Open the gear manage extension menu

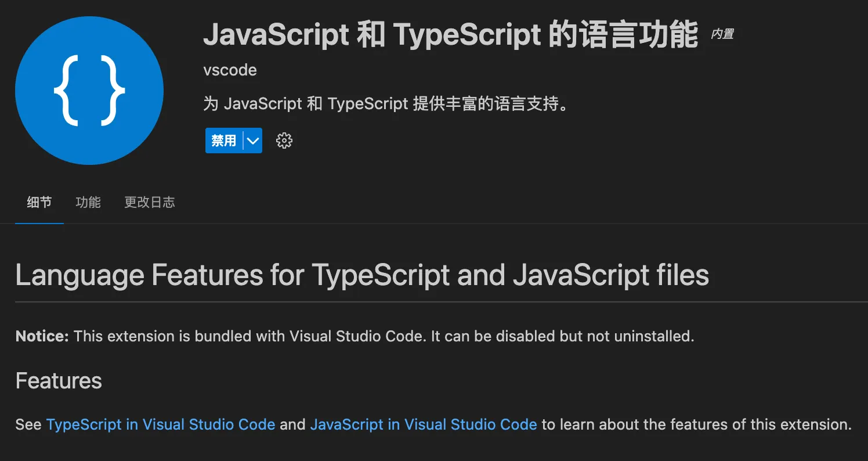tap(284, 141)
